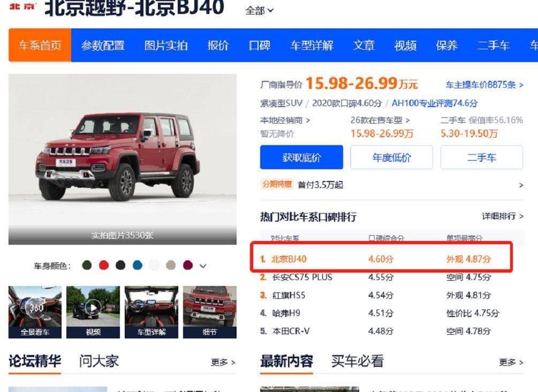Open the 细节 thumbnail
Image resolution: width=538 pixels, height=392 pixels.
coord(210,312)
